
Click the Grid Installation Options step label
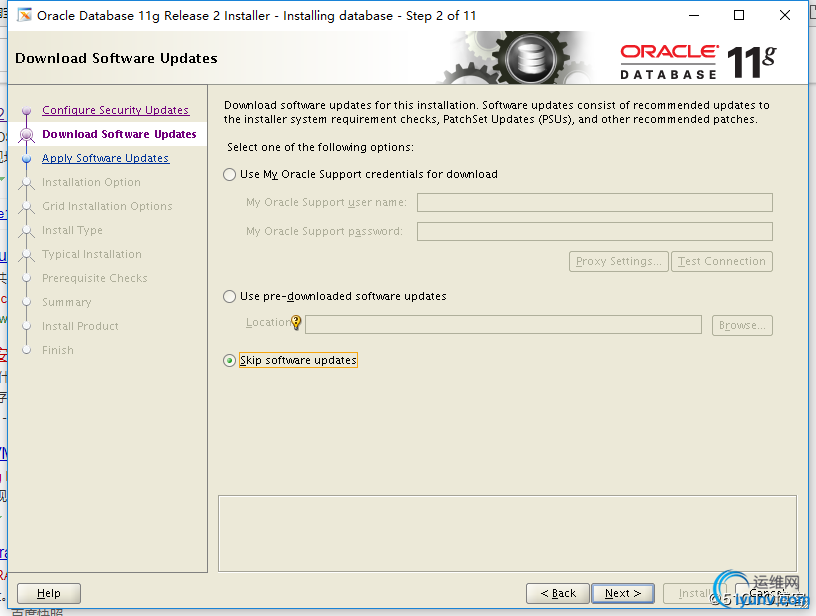(107, 206)
